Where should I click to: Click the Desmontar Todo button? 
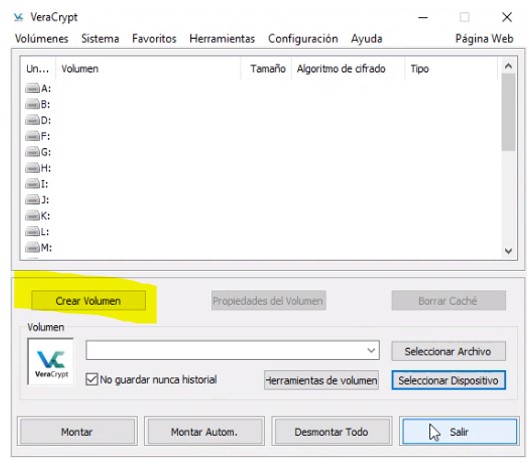(331, 431)
